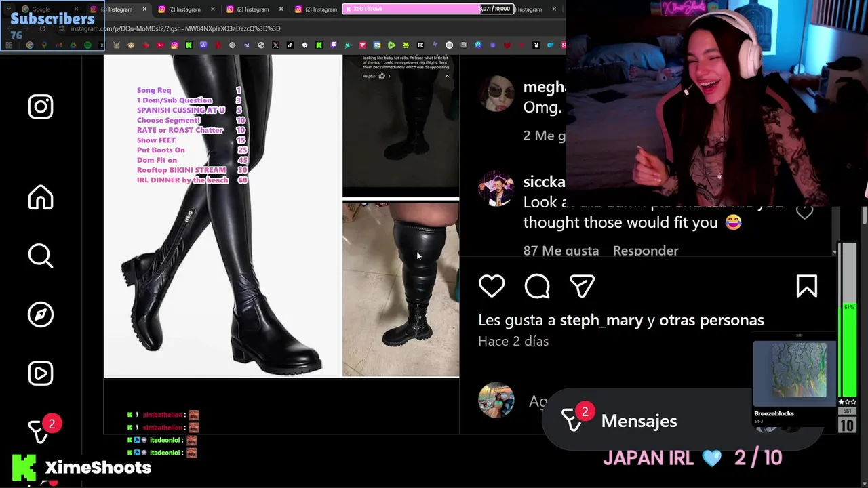Switch to the rightmost Instagram tab
Image resolution: width=868 pixels, height=488 pixels.
tap(536, 9)
